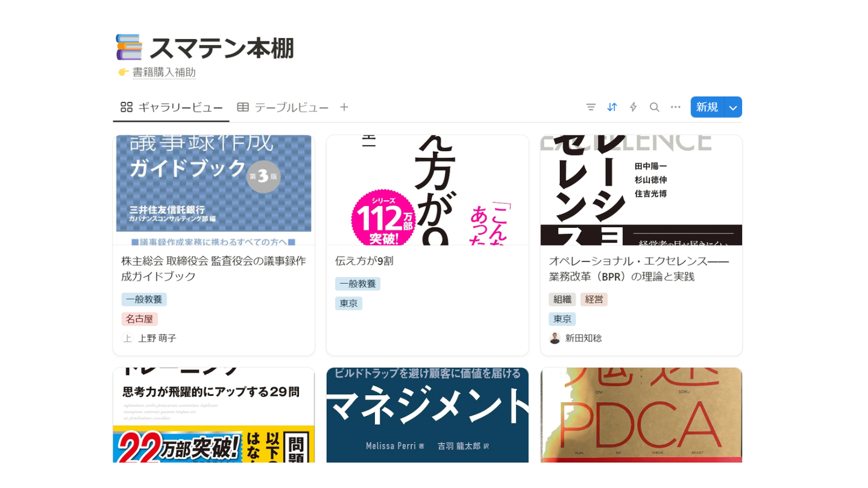This screenshot has width=868, height=488.
Task: Click the 経営 category tag
Action: [594, 299]
